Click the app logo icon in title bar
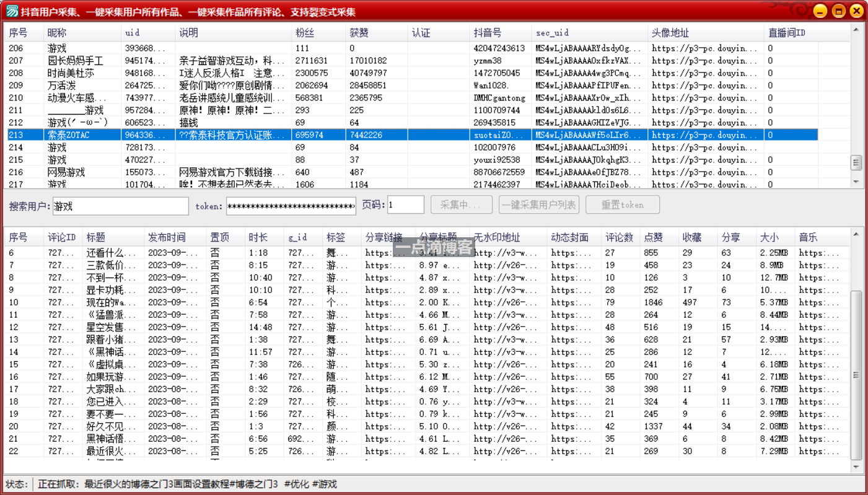Viewport: 868px width, 495px height. 12,11
